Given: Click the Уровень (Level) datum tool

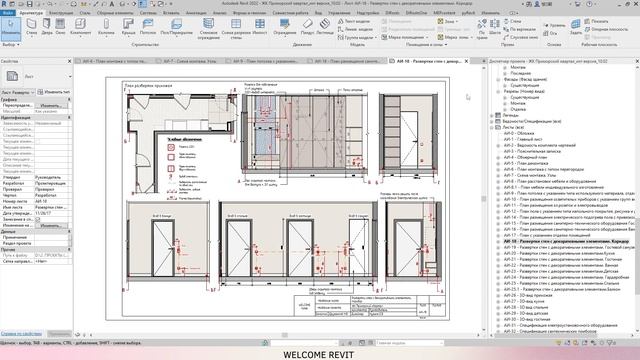Looking at the screenshot, I should click(554, 25).
